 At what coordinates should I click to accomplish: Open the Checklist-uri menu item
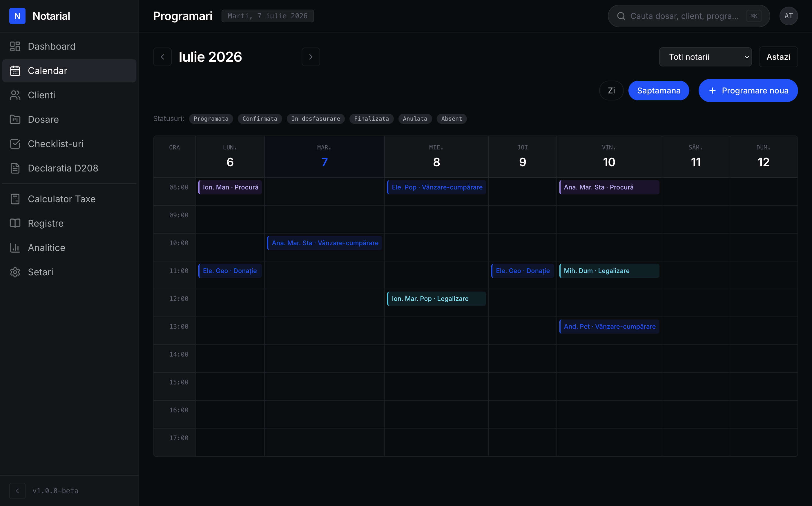click(69, 144)
